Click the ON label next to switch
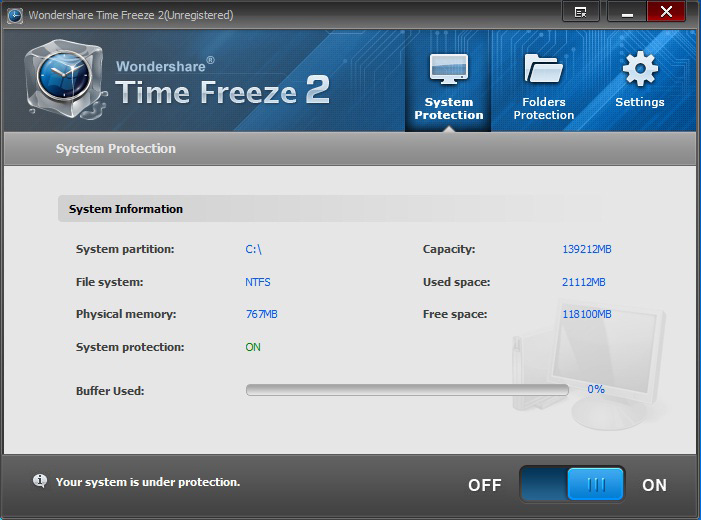 tap(654, 485)
